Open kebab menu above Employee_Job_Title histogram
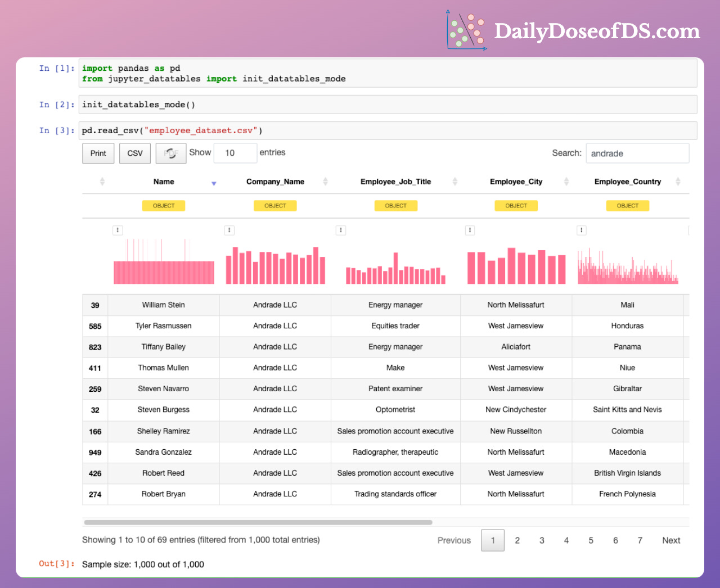Image resolution: width=720 pixels, height=588 pixels. click(341, 230)
